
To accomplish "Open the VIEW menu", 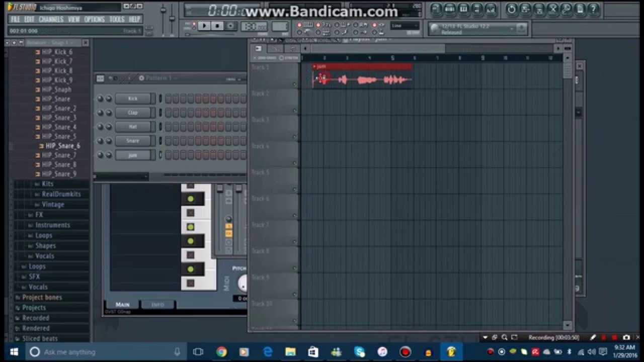I will (x=74, y=19).
